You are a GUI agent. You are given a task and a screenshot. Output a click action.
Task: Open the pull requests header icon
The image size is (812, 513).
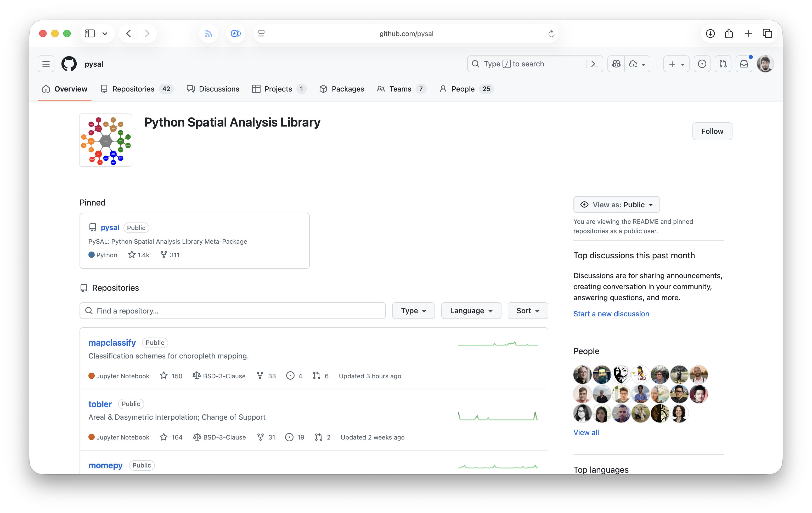[723, 64]
